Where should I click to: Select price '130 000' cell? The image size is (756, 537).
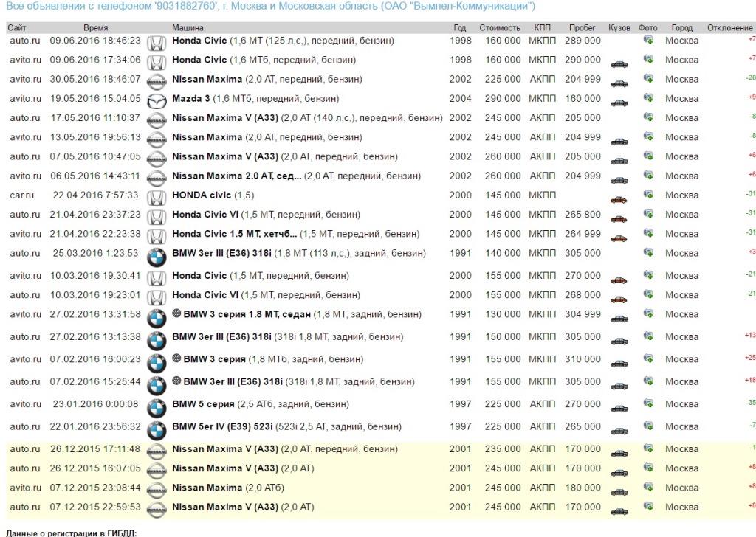pos(503,314)
